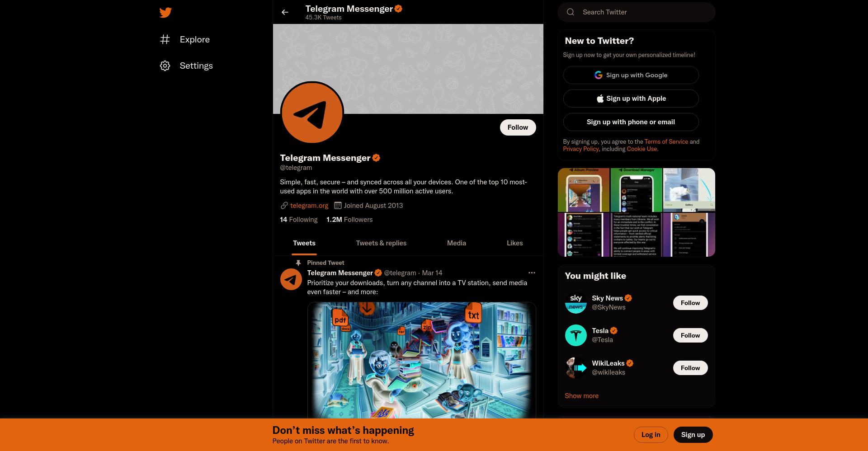Log in from the bottom banner
The width and height of the screenshot is (868, 451).
(651, 435)
